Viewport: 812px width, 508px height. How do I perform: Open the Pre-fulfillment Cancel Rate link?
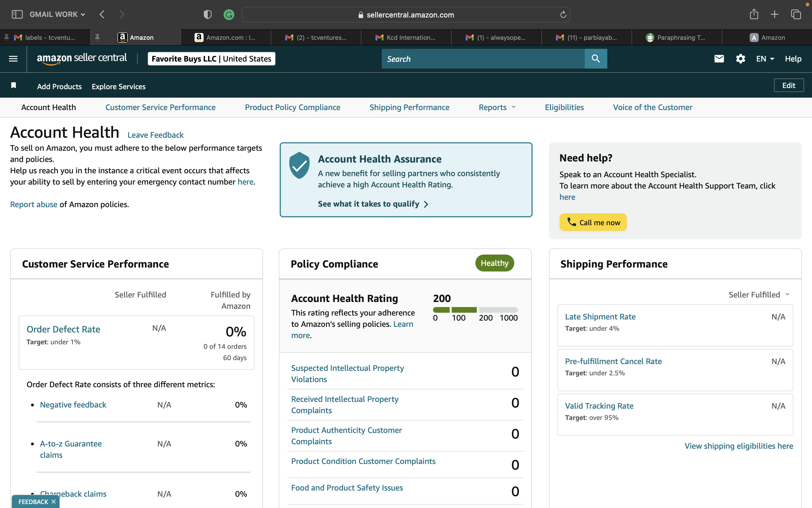[x=613, y=361]
